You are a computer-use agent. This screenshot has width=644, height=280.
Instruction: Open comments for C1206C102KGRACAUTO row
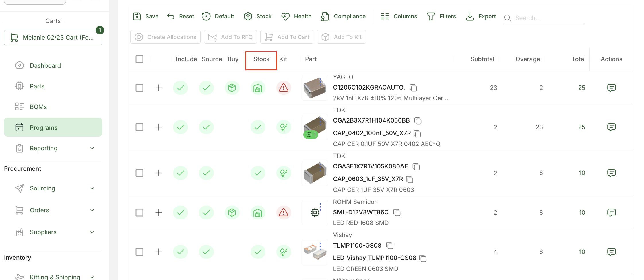click(611, 88)
